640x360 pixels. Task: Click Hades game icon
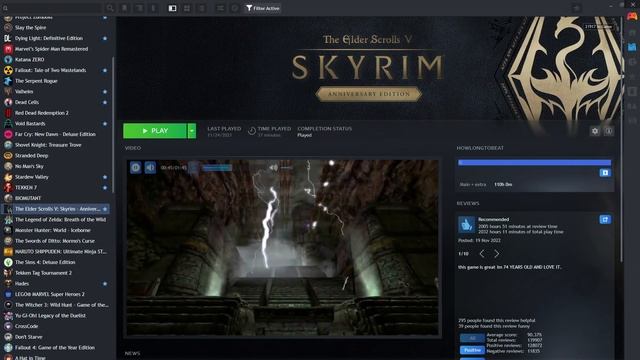pos(8,283)
